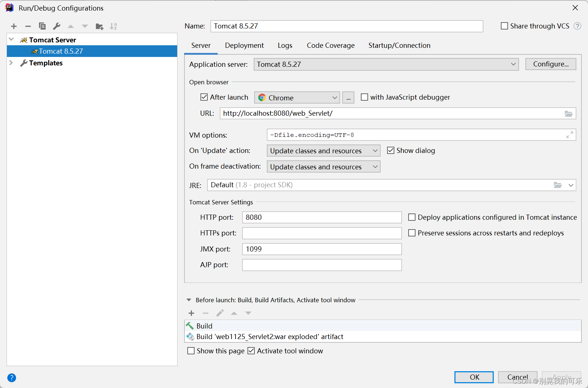Move before launch task up
The width and height of the screenshot is (588, 388).
click(x=234, y=313)
